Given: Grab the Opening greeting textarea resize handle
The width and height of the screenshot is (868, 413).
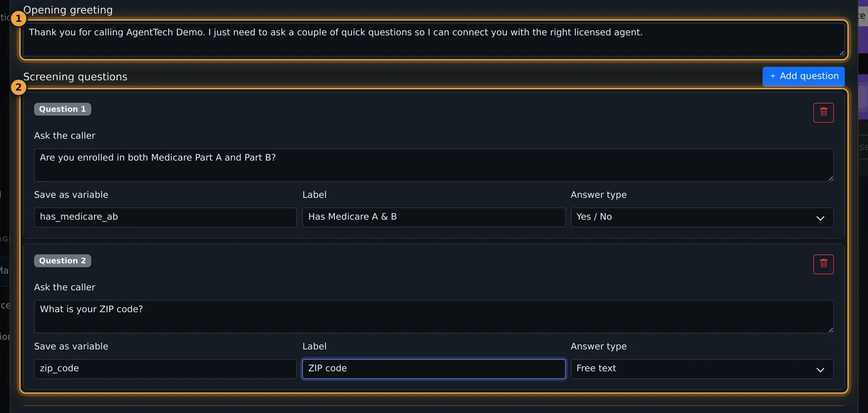Looking at the screenshot, I should (x=841, y=53).
